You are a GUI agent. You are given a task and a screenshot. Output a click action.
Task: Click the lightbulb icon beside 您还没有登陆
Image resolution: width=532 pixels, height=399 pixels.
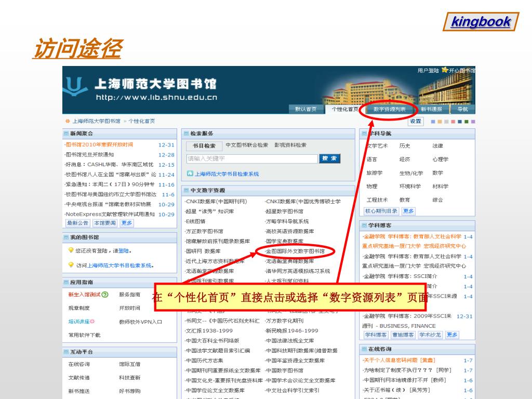pyautogui.click(x=71, y=250)
